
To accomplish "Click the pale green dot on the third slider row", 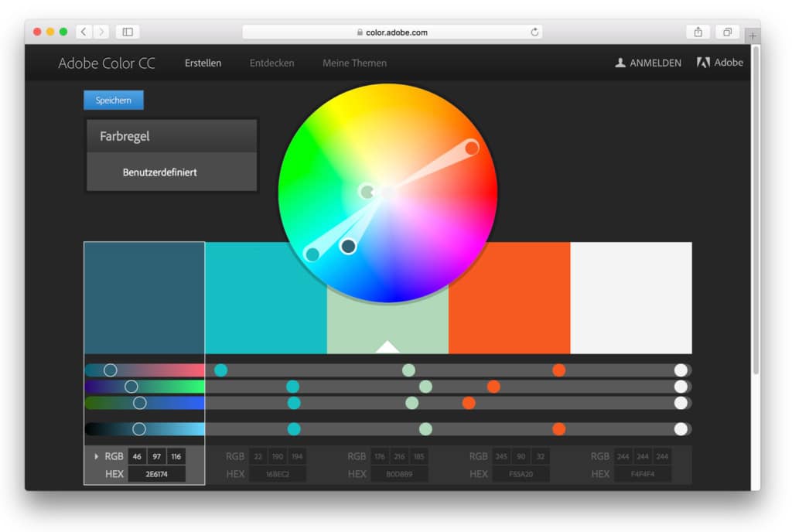I will (412, 403).
